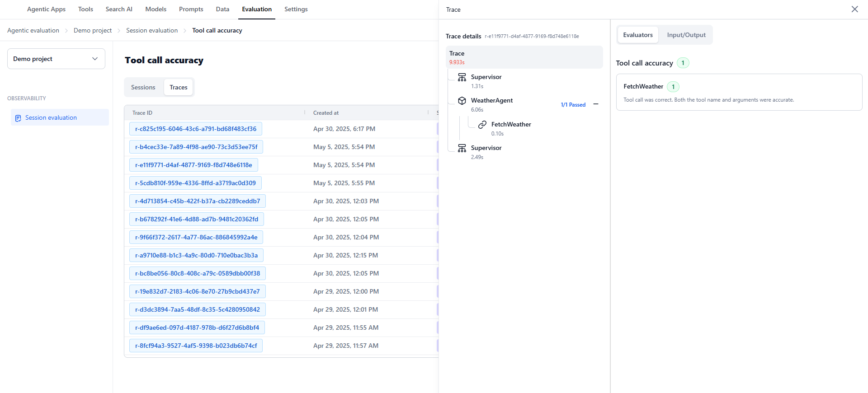This screenshot has width=868, height=393.
Task: Click the second Supervisor node icon
Action: [x=462, y=148]
